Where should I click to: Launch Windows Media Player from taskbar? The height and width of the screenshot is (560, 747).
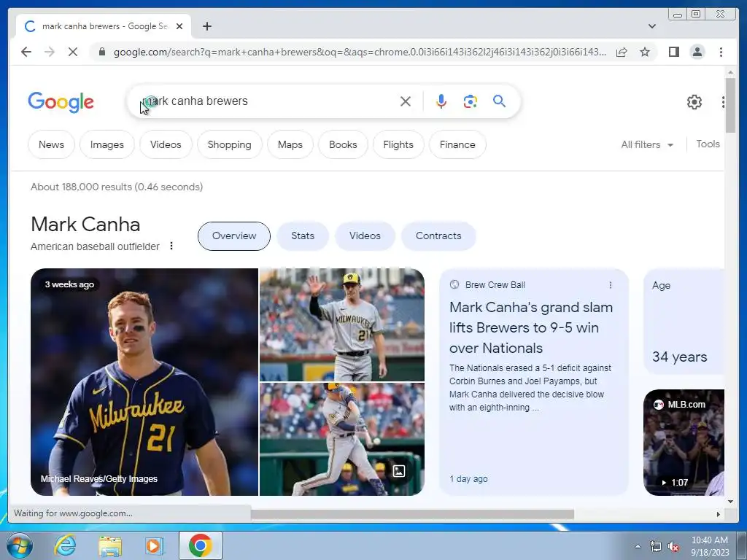[x=153, y=545]
